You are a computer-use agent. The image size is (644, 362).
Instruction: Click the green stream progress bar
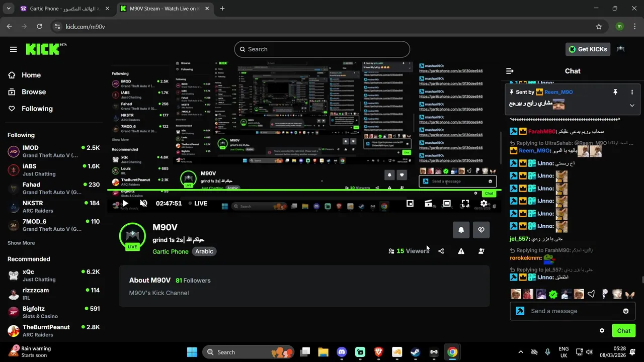click(x=304, y=190)
